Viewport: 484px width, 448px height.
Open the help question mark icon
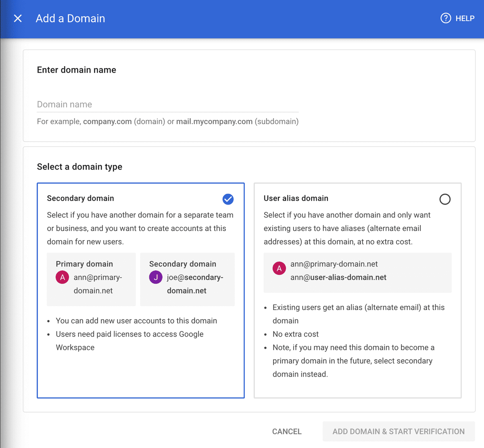pos(446,18)
